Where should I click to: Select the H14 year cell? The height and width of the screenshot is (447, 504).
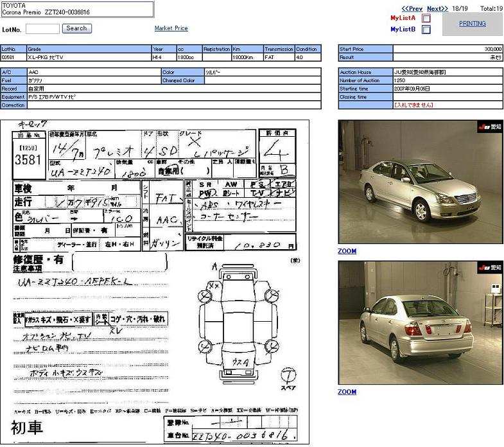[164, 57]
